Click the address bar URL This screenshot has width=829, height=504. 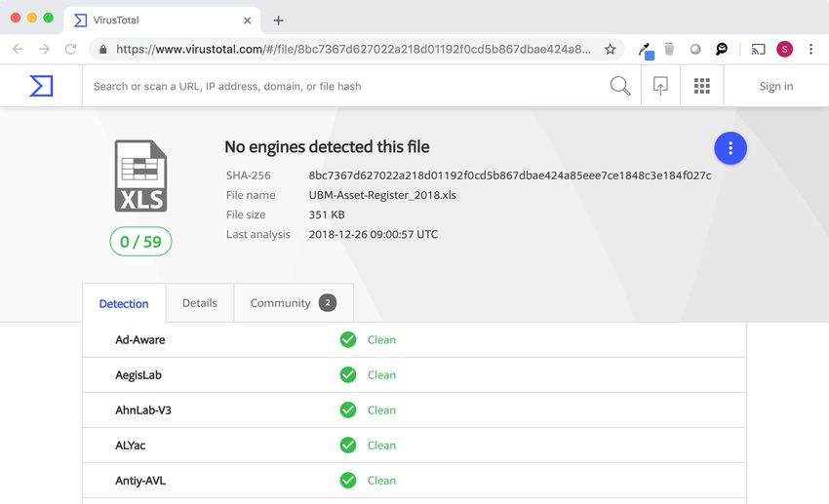click(x=353, y=49)
